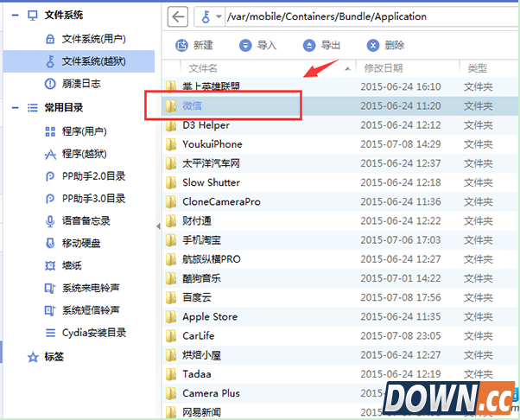Click the 导入 import button
Image resolution: width=520 pixels, height=420 pixels.
pyautogui.click(x=258, y=45)
